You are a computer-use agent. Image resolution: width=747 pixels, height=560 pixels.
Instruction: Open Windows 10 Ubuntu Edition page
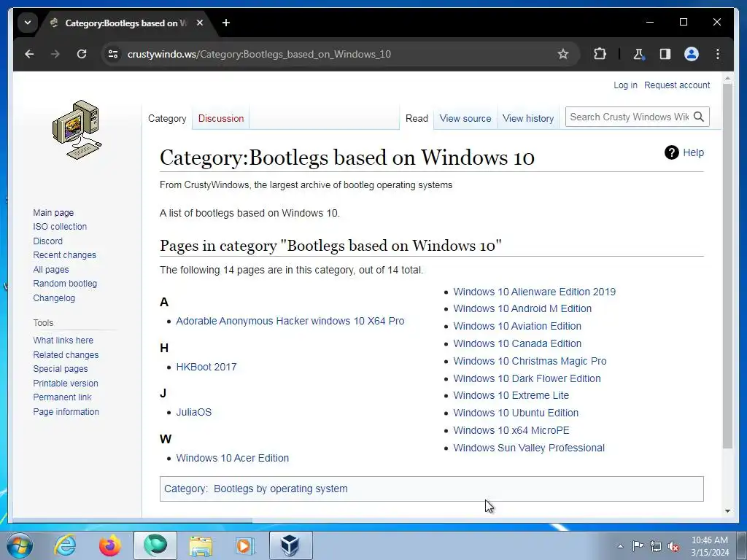point(516,413)
